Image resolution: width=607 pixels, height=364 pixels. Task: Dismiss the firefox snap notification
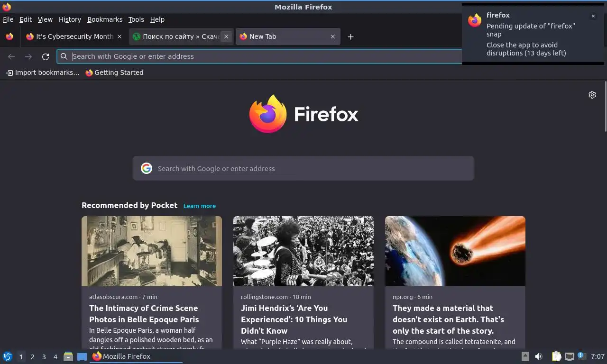(593, 16)
